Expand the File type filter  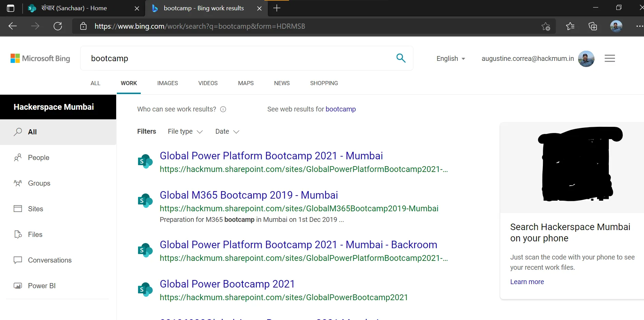tap(185, 132)
